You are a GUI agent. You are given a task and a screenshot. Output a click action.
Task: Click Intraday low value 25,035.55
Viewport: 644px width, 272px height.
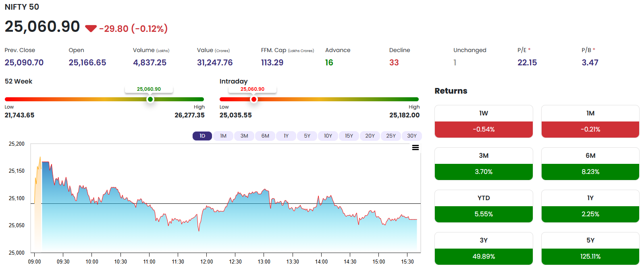coord(236,115)
